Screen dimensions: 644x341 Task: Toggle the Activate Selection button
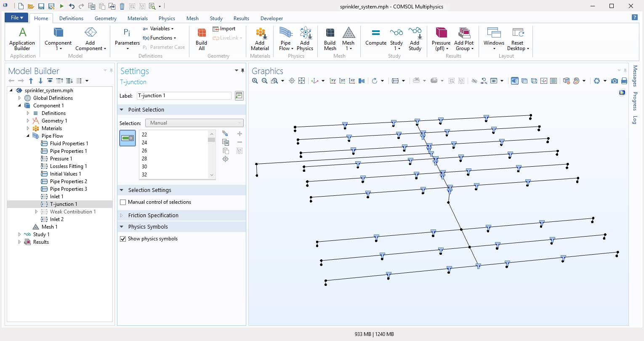pos(128,138)
